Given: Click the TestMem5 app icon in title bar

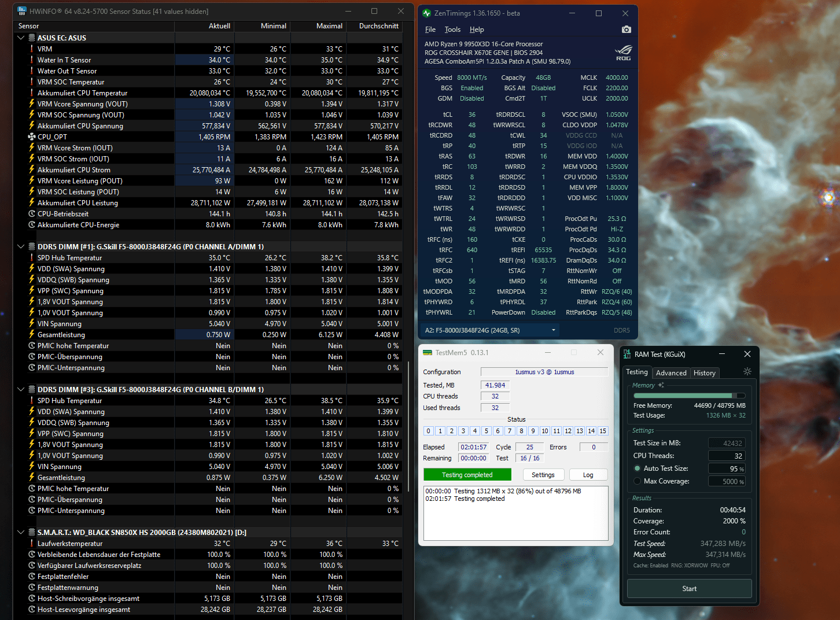Looking at the screenshot, I should (428, 353).
